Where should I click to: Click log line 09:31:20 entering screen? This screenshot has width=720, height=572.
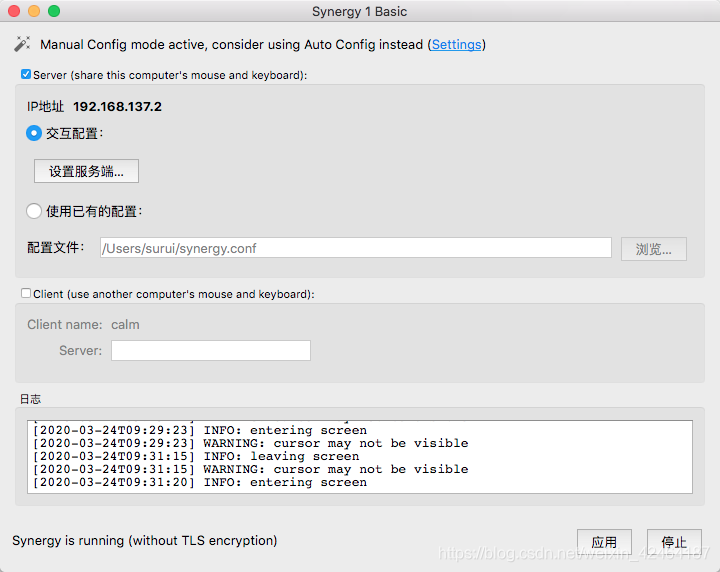[200, 482]
